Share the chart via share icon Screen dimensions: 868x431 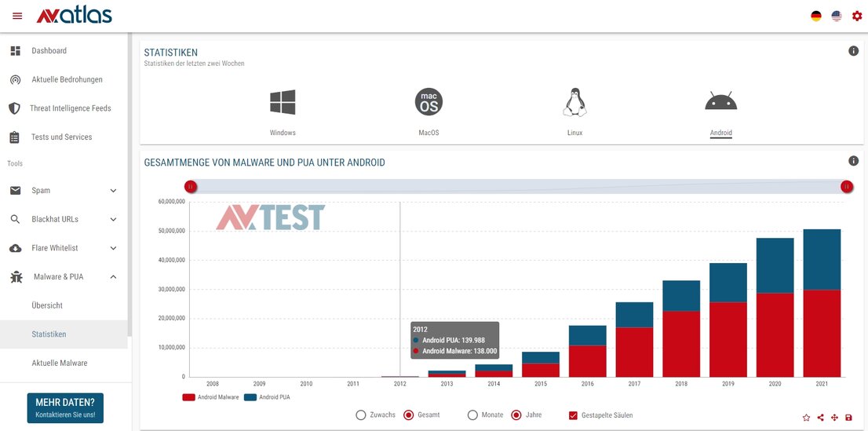(x=820, y=418)
